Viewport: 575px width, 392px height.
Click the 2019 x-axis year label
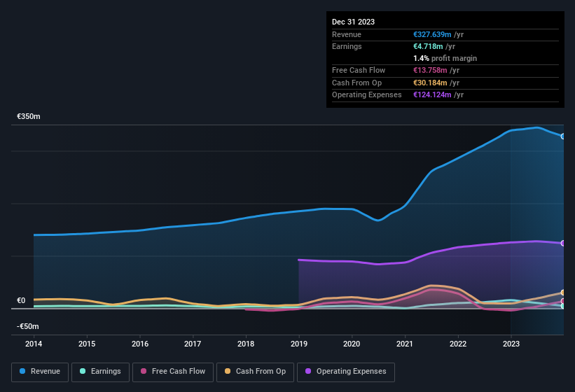click(x=299, y=344)
